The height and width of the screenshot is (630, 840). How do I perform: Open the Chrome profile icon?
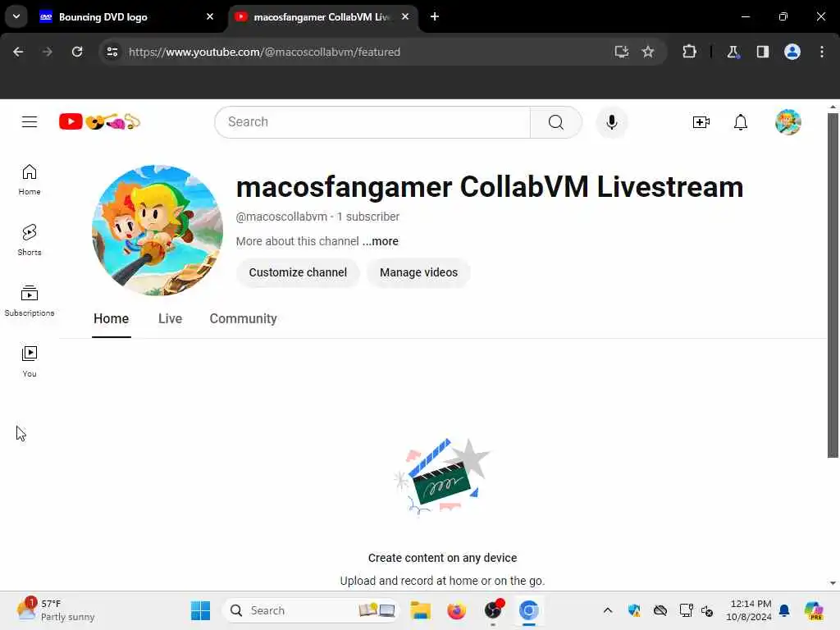point(792,52)
